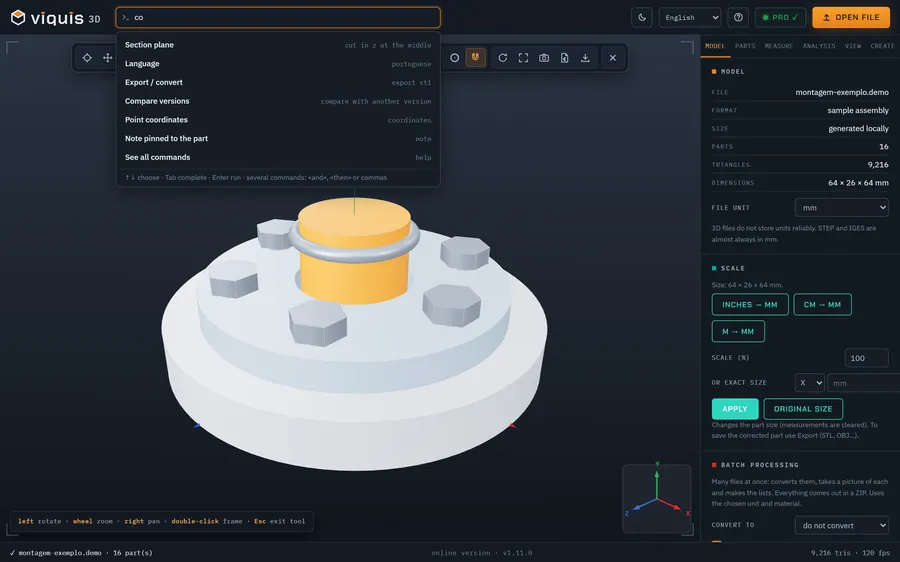Select the move/pan arrows tool
This screenshot has width=900, height=562.
(107, 57)
